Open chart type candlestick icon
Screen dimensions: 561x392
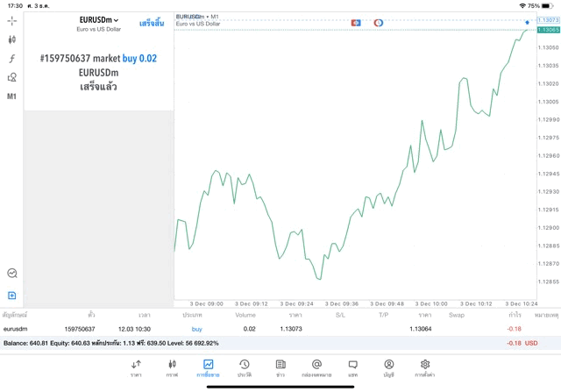point(11,39)
